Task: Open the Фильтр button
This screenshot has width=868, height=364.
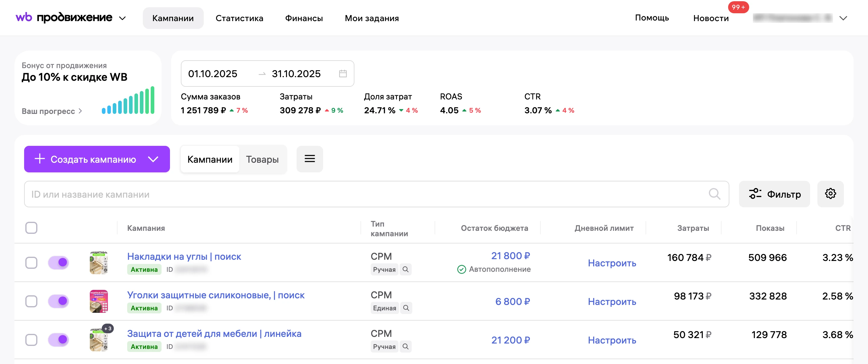Action: (x=774, y=194)
